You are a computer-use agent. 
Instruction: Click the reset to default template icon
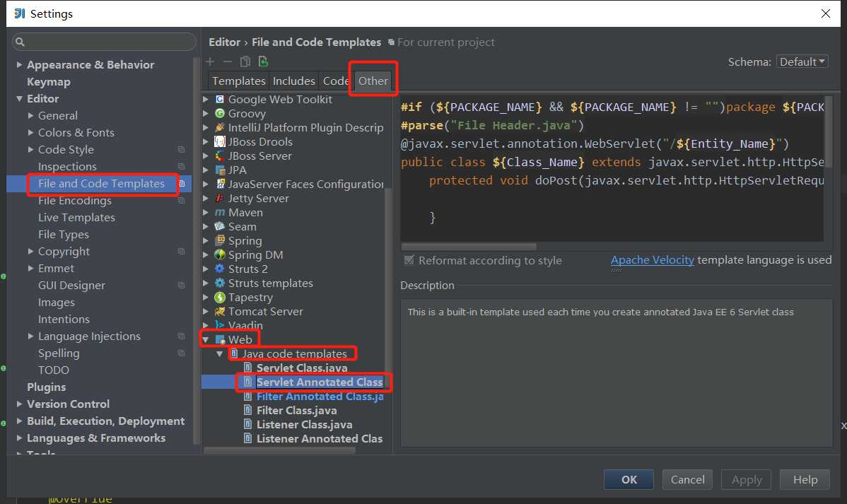263,61
